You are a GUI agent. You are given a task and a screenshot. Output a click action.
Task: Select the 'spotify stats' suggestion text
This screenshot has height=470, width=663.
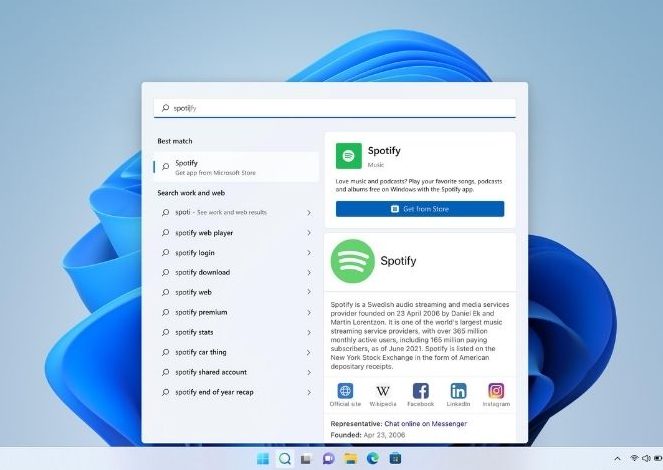click(x=194, y=332)
